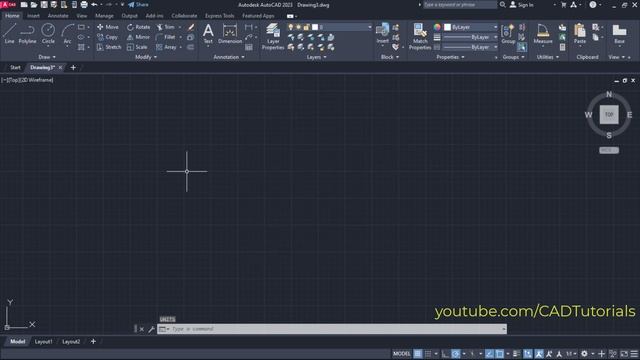
Task: Choose the Stretch command
Action: [109, 47]
